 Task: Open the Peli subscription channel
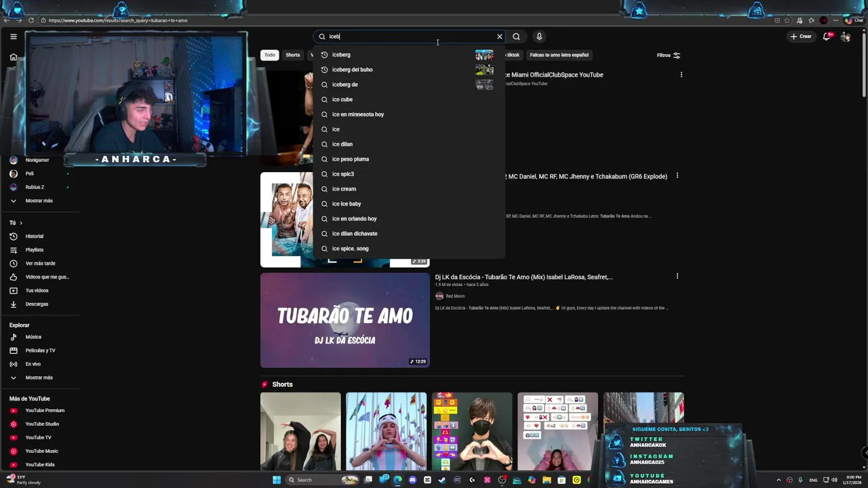[x=30, y=174]
